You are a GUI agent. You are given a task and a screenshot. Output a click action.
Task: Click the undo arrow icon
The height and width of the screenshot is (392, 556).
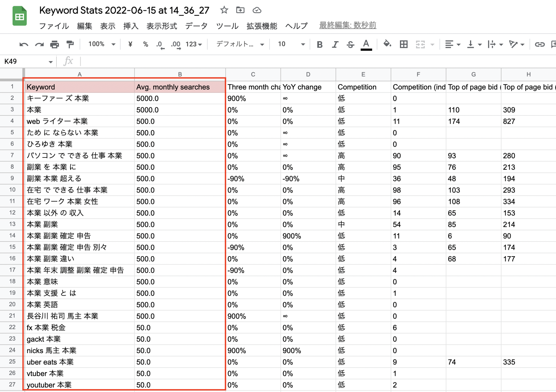click(x=24, y=45)
